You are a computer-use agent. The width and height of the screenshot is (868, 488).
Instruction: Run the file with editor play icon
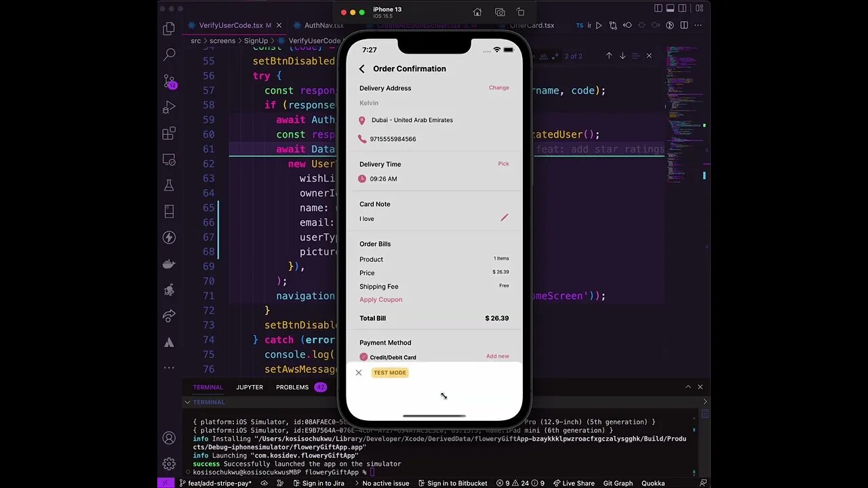[599, 26]
